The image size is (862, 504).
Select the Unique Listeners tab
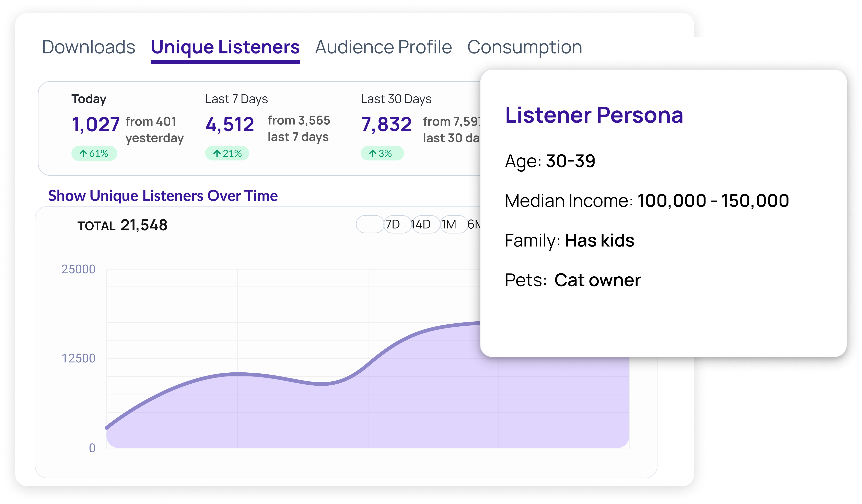[225, 47]
